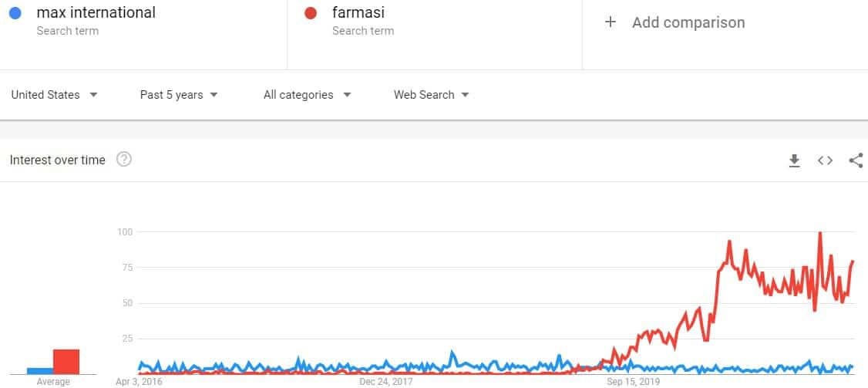Edit the farmasi search term
The height and width of the screenshot is (388, 868).
click(x=358, y=13)
